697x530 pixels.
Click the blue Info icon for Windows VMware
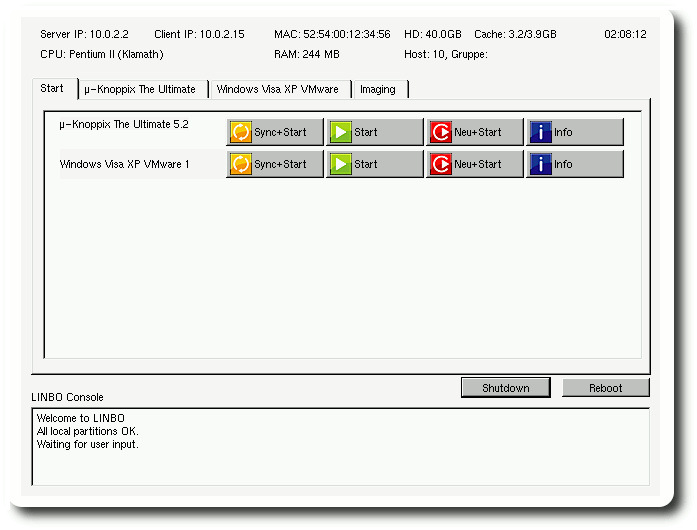click(541, 164)
